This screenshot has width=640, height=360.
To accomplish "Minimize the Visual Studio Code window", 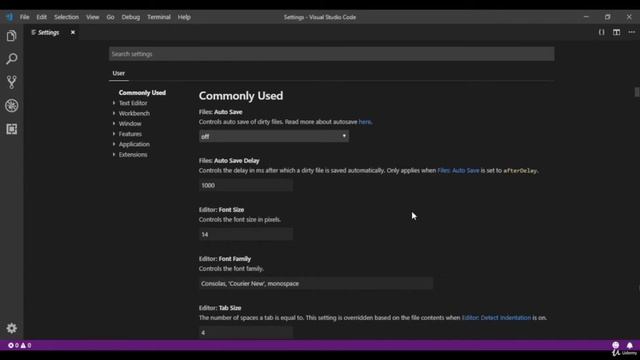I will pos(586,17).
